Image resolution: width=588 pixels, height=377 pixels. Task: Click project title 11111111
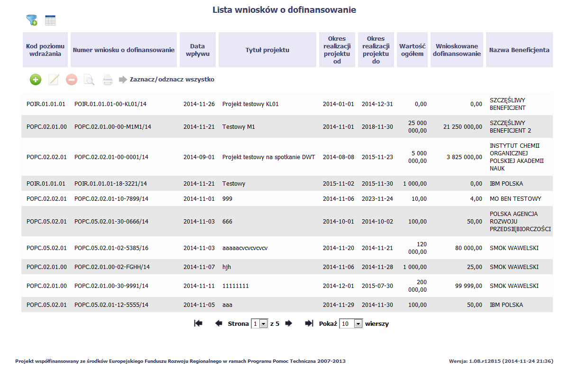pyautogui.click(x=236, y=286)
